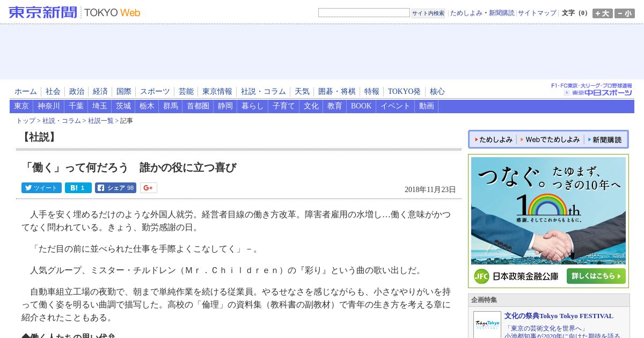Click the サイト内検索 search button
The width and height of the screenshot is (644, 338).
(x=428, y=13)
